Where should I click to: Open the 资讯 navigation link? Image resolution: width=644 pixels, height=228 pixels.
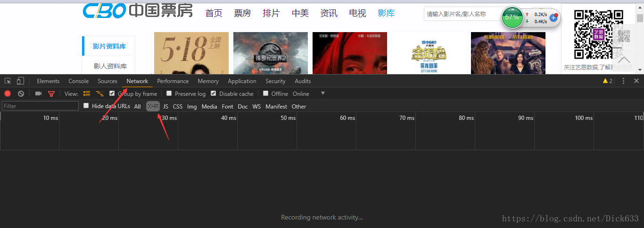pyautogui.click(x=329, y=13)
